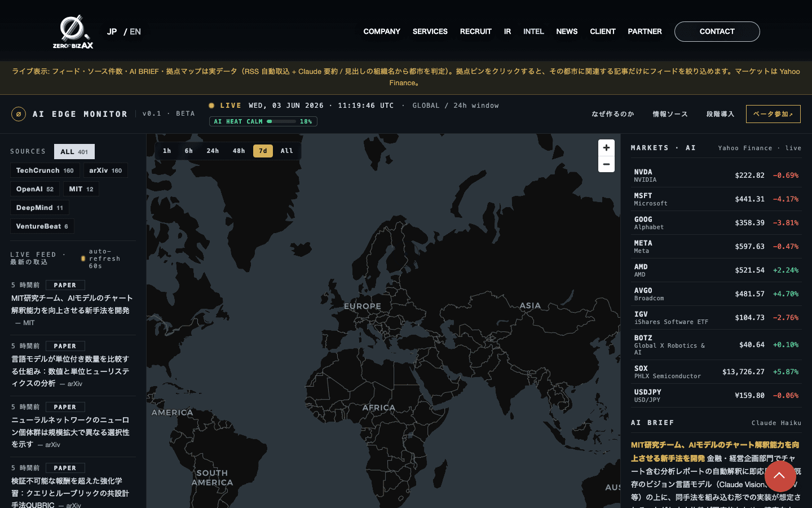Click the AFRICA label on the map
The image size is (812, 508).
click(x=379, y=408)
